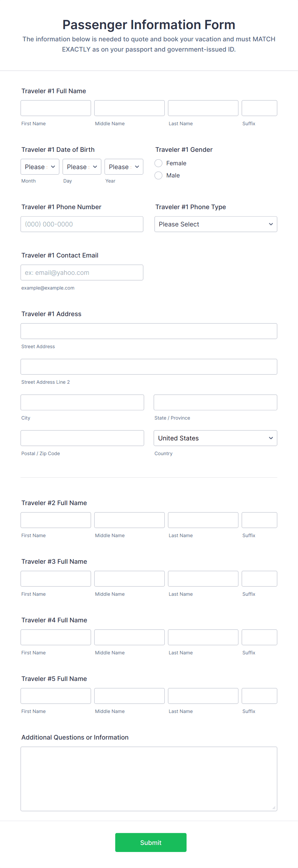Click the Traveler #1 First Name field
Image resolution: width=298 pixels, height=868 pixels.
coord(56,108)
